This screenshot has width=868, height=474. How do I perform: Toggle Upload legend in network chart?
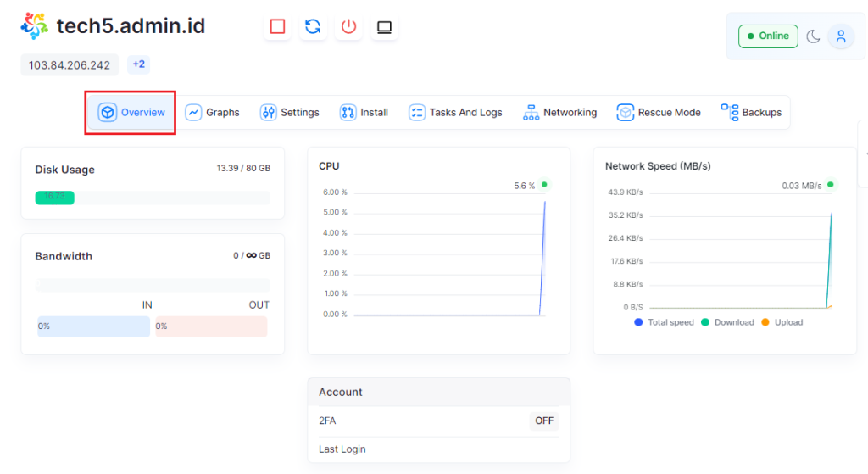click(782, 322)
